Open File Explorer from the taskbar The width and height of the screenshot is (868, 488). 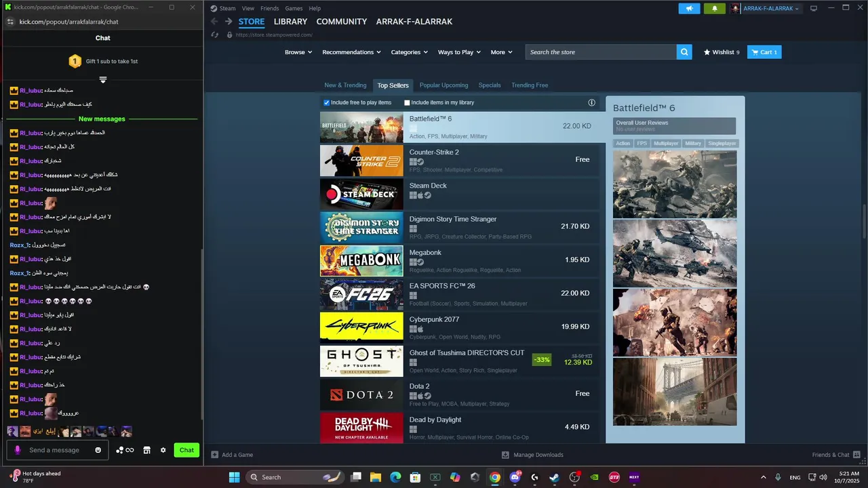click(x=376, y=477)
